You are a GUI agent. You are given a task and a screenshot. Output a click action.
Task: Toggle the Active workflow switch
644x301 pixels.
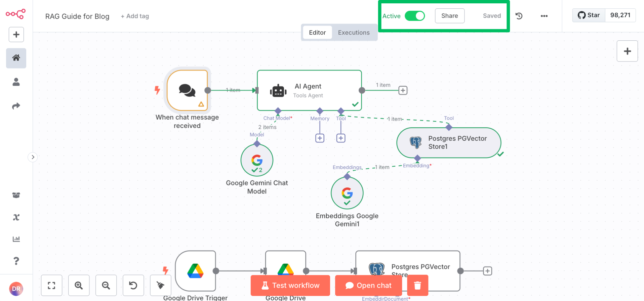tap(414, 16)
